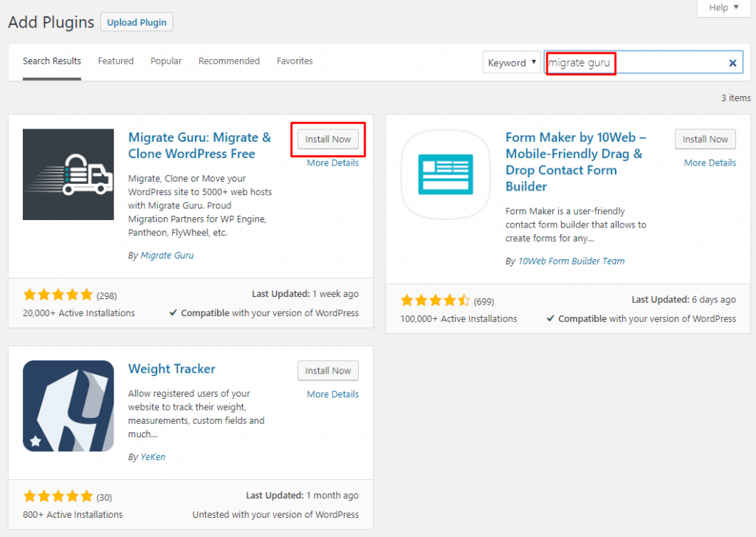Screen dimensions: 756x537
Task: Click 'Last Updated: 1 week ago' text
Action: (305, 294)
